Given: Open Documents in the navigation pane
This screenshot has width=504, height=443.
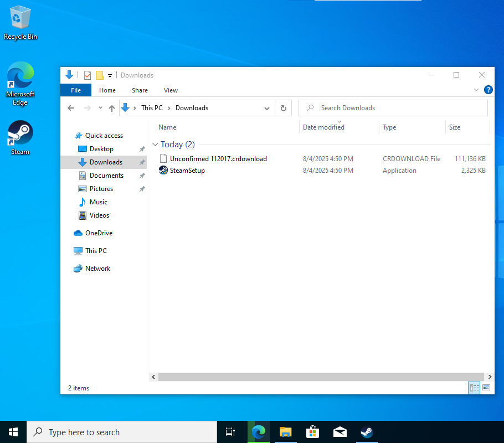Looking at the screenshot, I should click(x=106, y=176).
